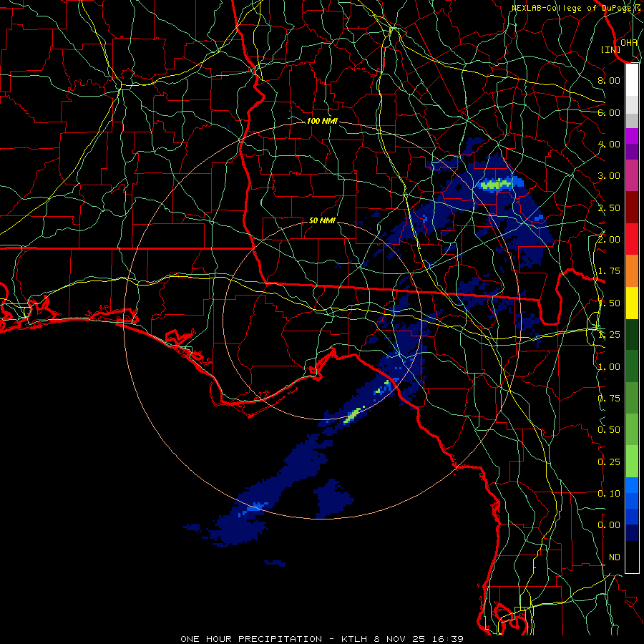This screenshot has height=644, width=644.
Task: Click the 100 NMI range ring label
Action: (322, 121)
